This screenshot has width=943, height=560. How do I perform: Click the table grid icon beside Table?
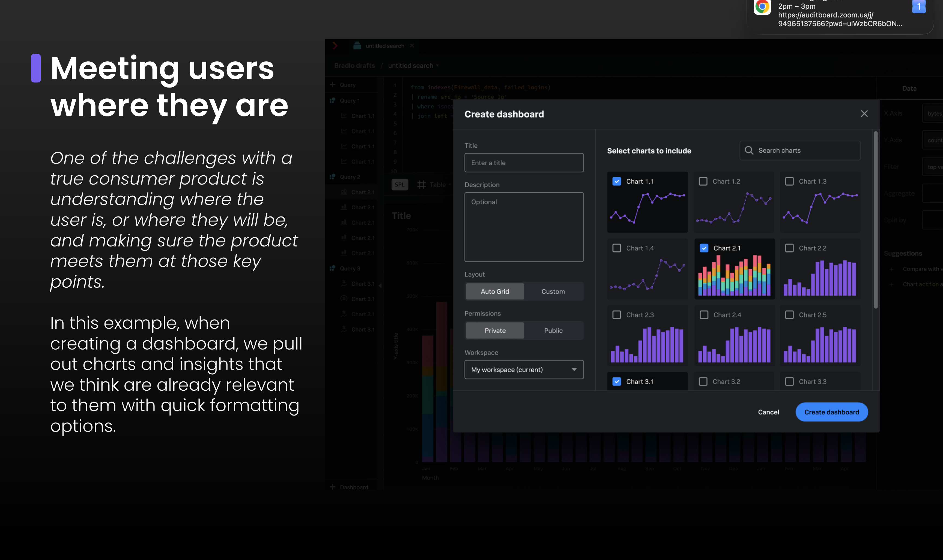pos(422,185)
